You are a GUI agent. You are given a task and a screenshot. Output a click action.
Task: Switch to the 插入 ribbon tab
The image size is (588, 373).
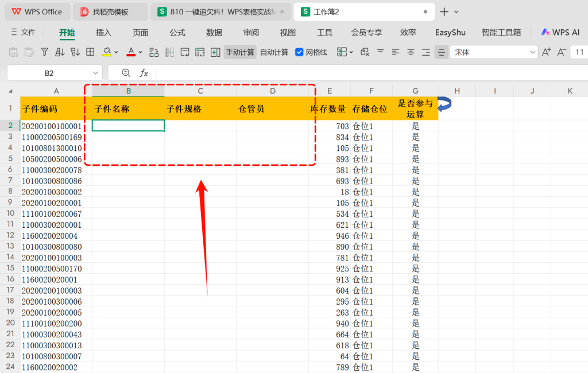tap(103, 33)
